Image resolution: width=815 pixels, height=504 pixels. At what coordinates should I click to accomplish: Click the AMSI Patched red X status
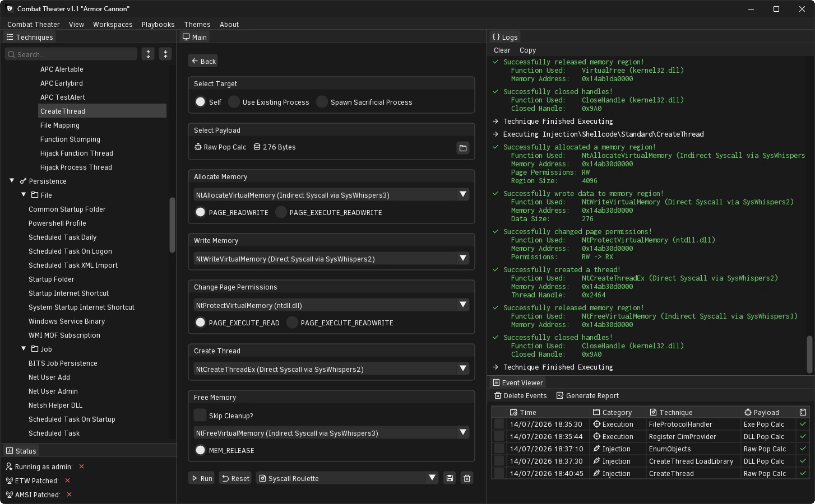tap(70, 494)
